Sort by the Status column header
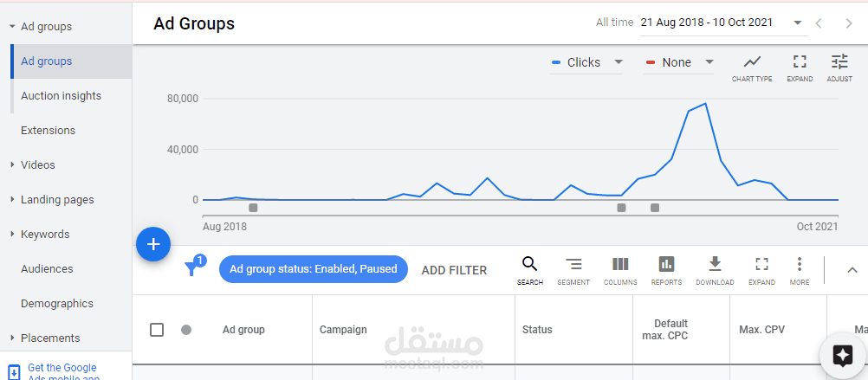The height and width of the screenshot is (380, 868). pyautogui.click(x=537, y=330)
